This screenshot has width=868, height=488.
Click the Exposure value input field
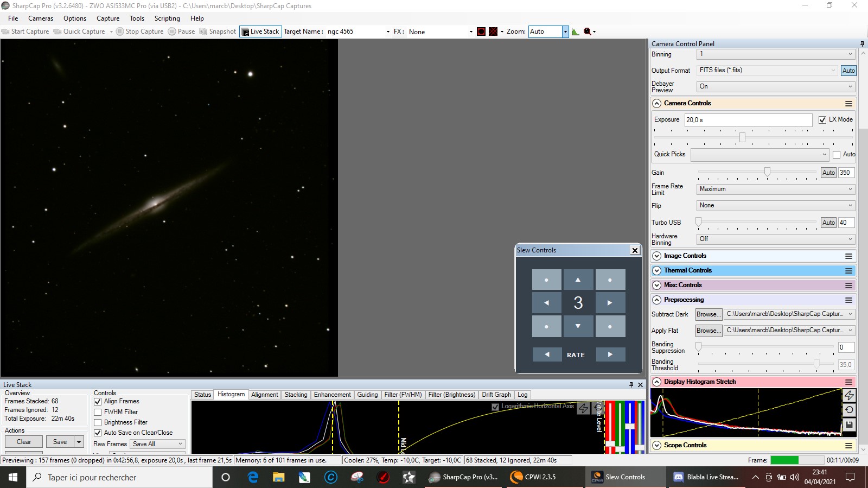point(748,120)
